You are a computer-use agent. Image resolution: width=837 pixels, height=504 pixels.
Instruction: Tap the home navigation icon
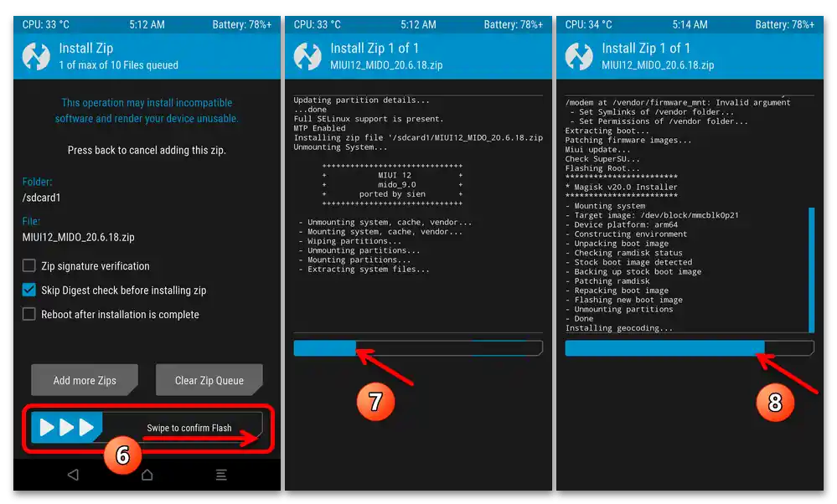tap(147, 474)
